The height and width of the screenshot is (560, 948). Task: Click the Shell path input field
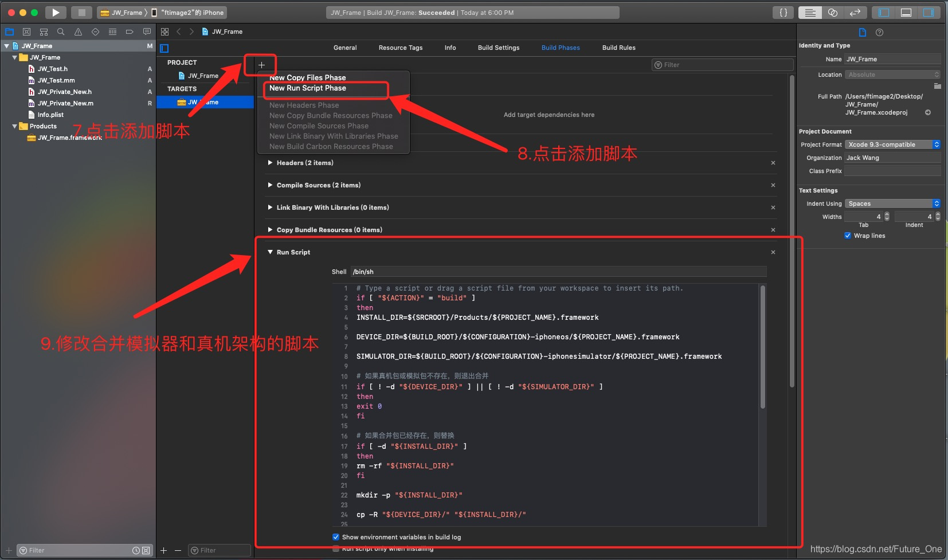pos(558,272)
